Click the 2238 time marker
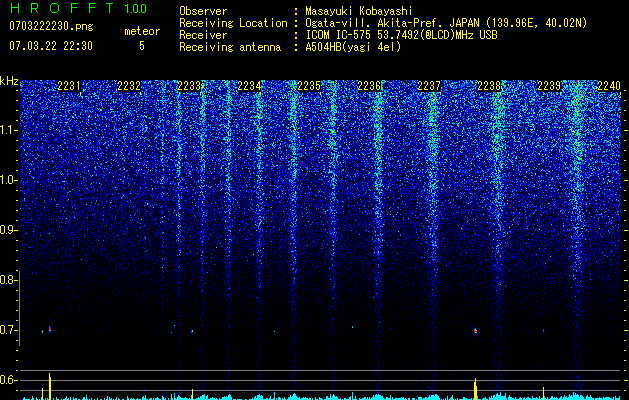This screenshot has width=629, height=400. tap(489, 86)
